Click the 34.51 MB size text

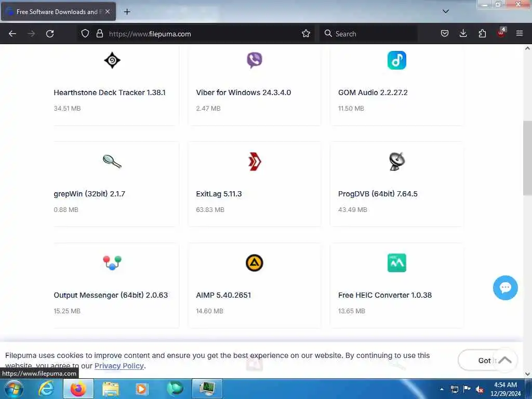tap(67, 109)
